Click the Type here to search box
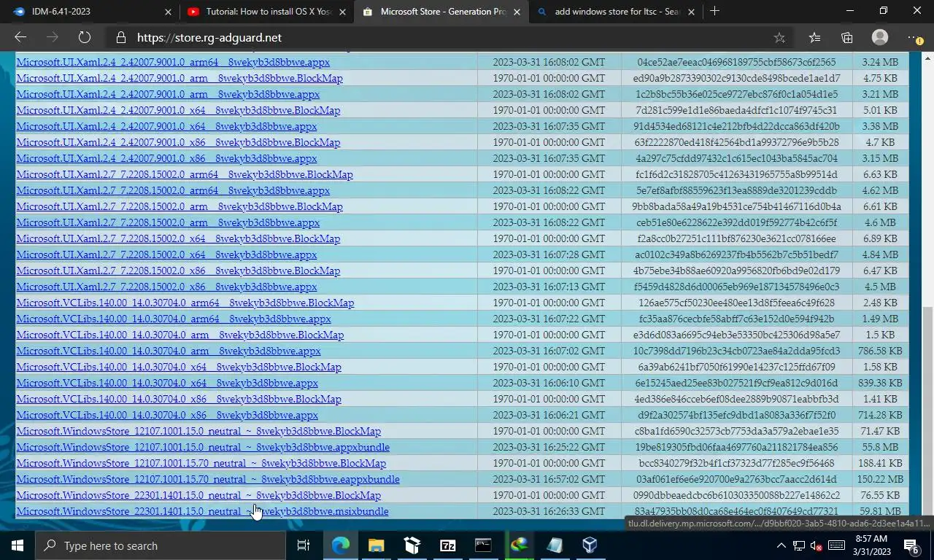Image resolution: width=934 pixels, height=560 pixels. 161,545
